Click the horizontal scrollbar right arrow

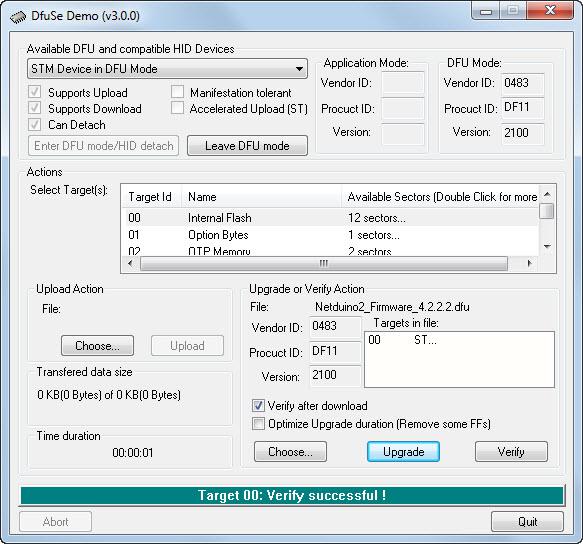529,264
